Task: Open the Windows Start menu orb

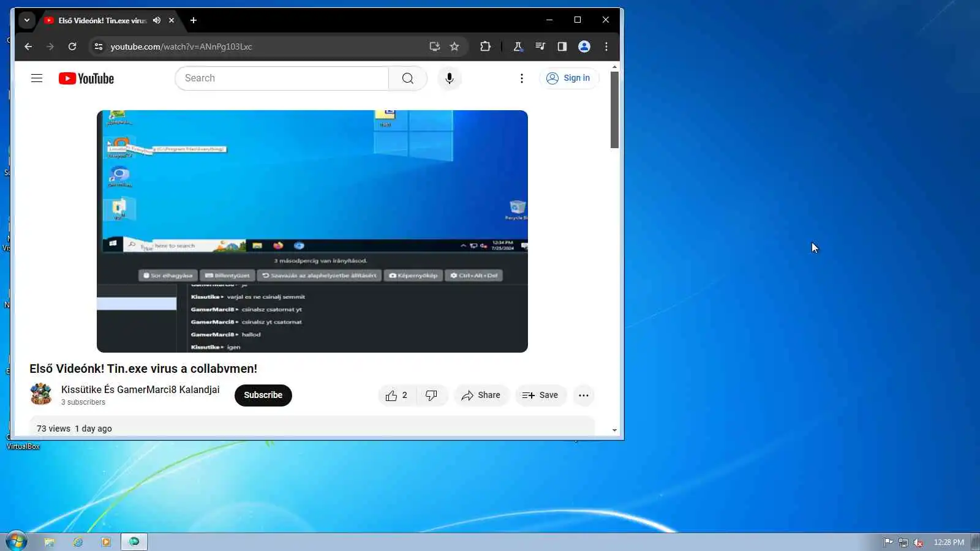Action: 17,541
